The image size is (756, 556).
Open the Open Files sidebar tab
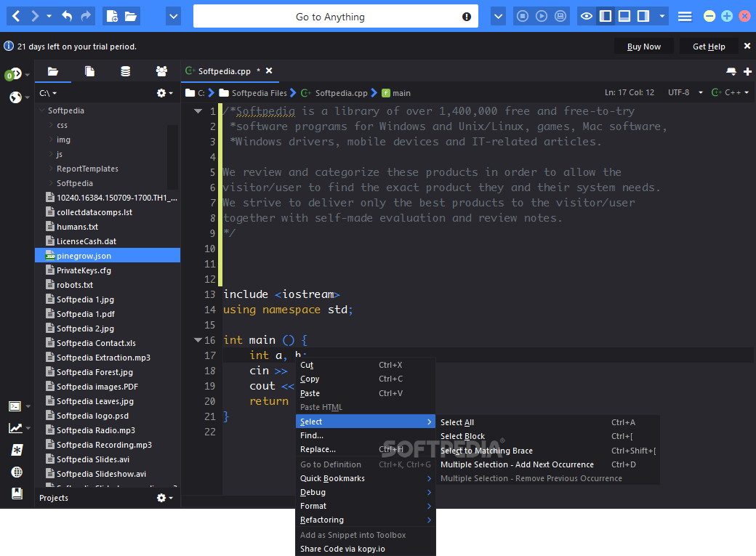click(x=89, y=72)
